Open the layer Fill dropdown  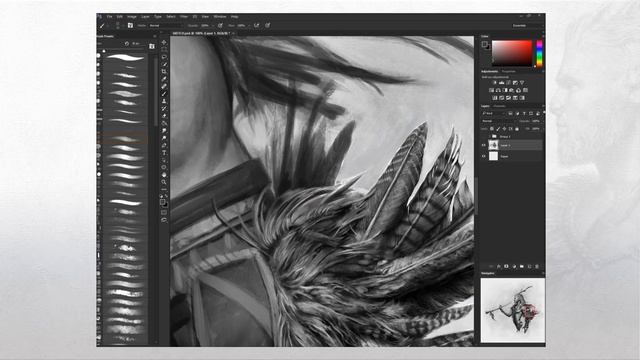538,129
